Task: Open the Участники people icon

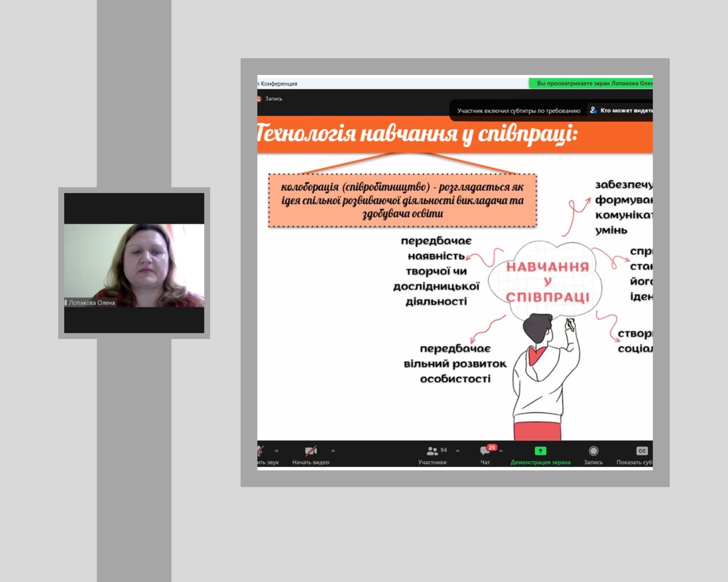Action: point(432,451)
